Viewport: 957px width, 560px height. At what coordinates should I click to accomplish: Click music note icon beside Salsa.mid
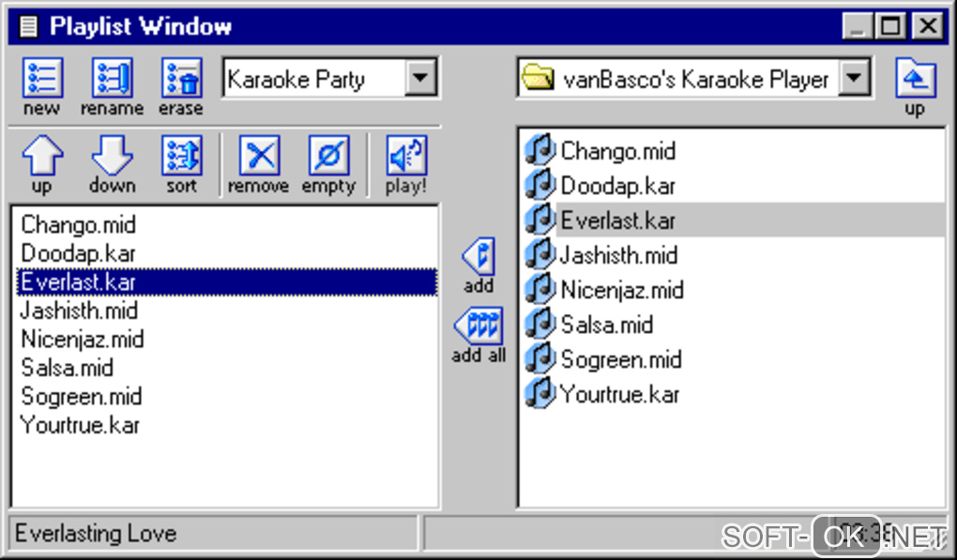tap(539, 324)
